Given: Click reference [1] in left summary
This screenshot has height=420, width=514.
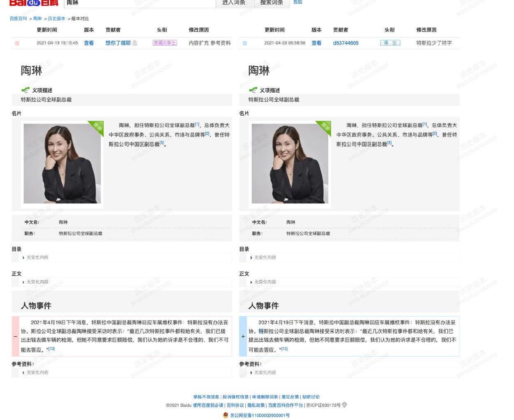Looking at the screenshot, I should click(197, 124).
